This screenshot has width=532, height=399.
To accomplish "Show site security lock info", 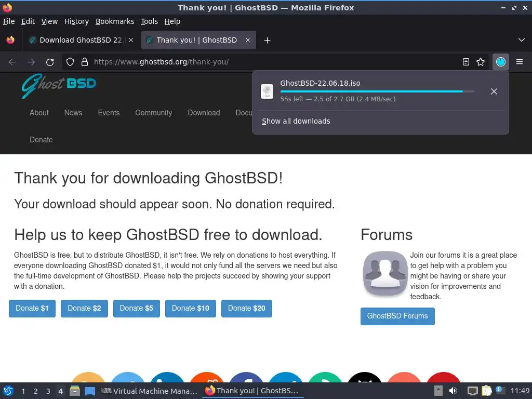I will 85,62.
